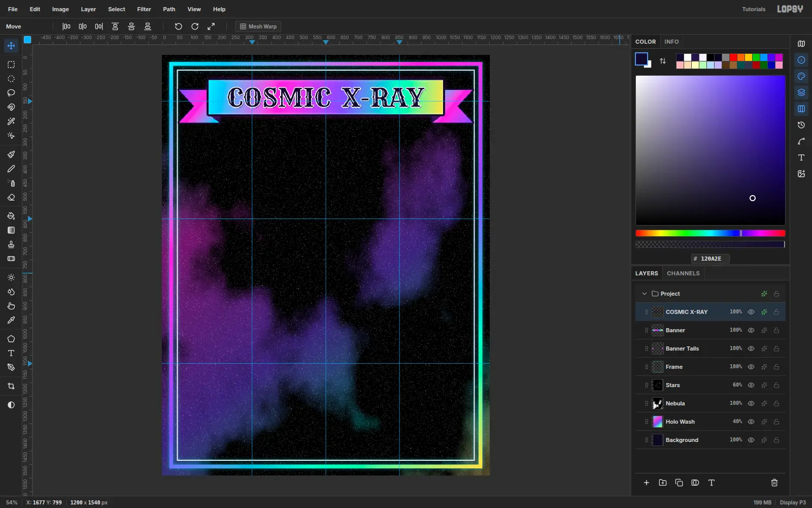
Task: Toggle visibility of the Frame layer
Action: [751, 367]
